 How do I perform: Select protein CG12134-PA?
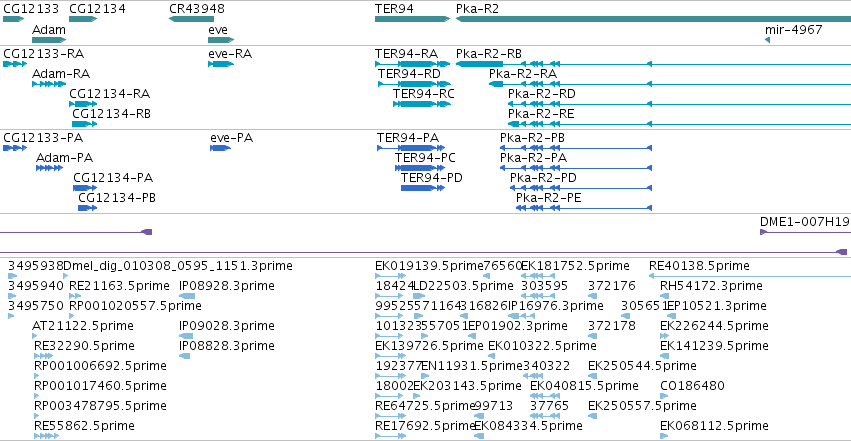(113, 178)
